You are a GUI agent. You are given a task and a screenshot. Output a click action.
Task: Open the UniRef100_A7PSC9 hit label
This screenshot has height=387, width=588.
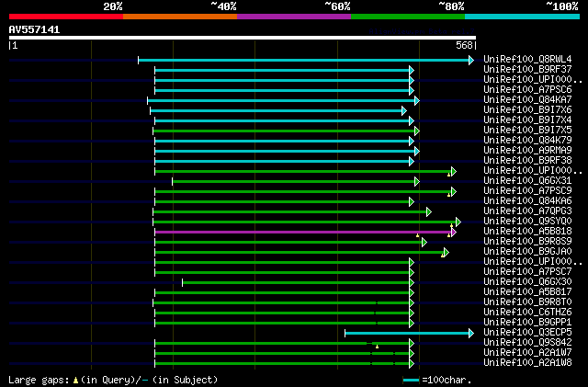click(527, 190)
